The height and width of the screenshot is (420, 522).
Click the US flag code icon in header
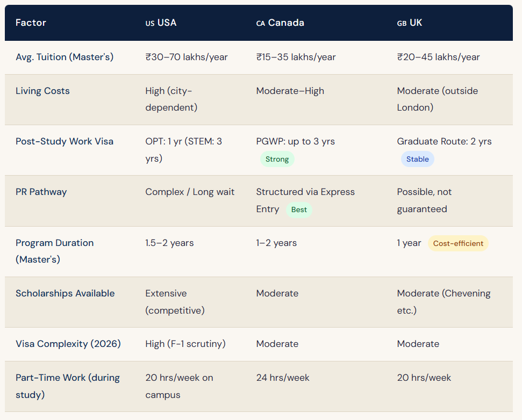pyautogui.click(x=150, y=23)
